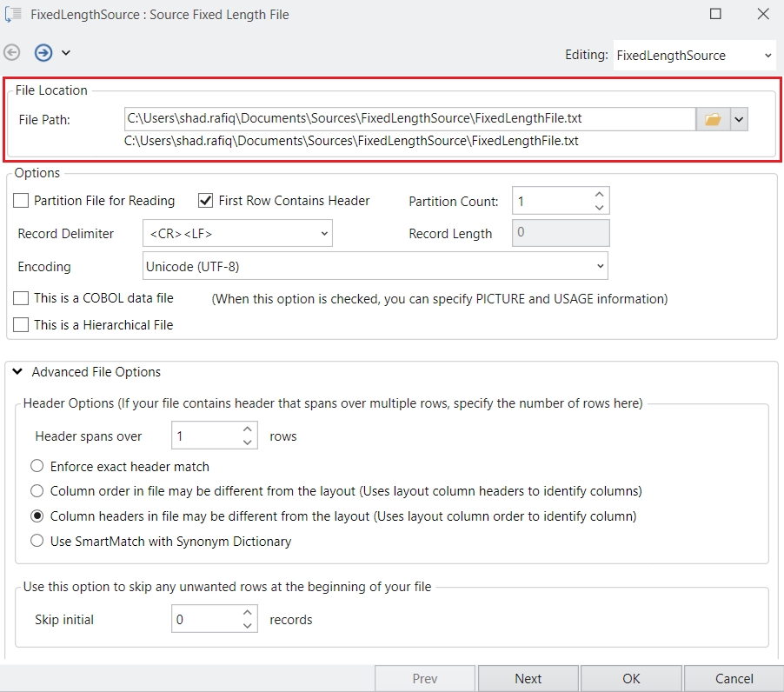
Task: Click the browse folder icon for File Path
Action: pos(713,119)
